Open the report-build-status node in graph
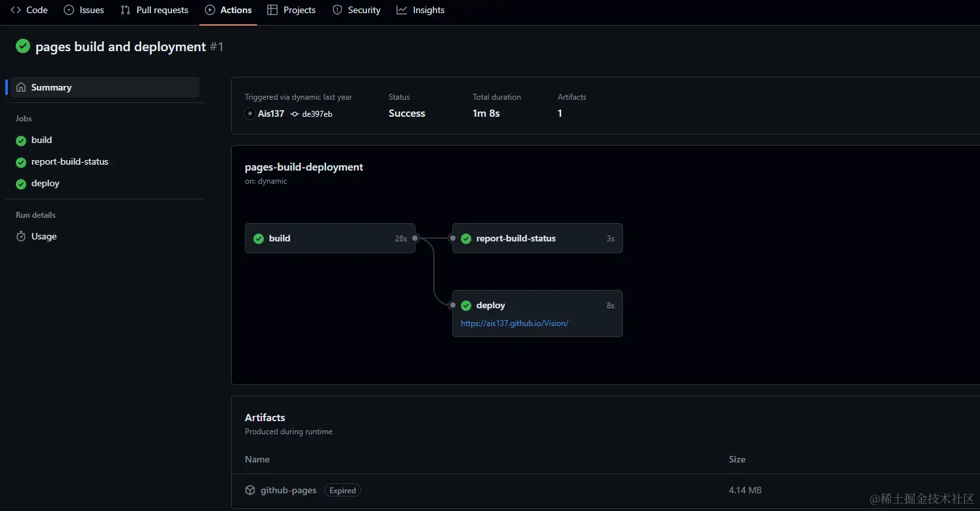The height and width of the screenshot is (511, 980). coord(538,238)
